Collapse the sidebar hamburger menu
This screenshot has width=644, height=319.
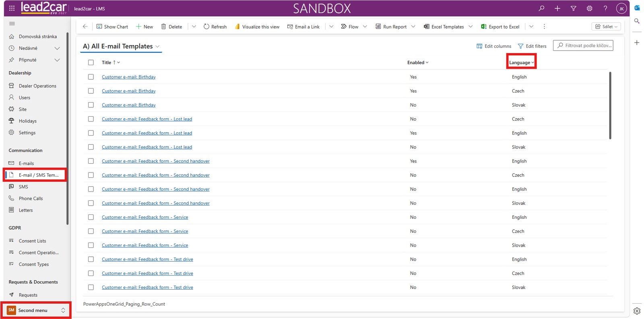[x=12, y=24]
